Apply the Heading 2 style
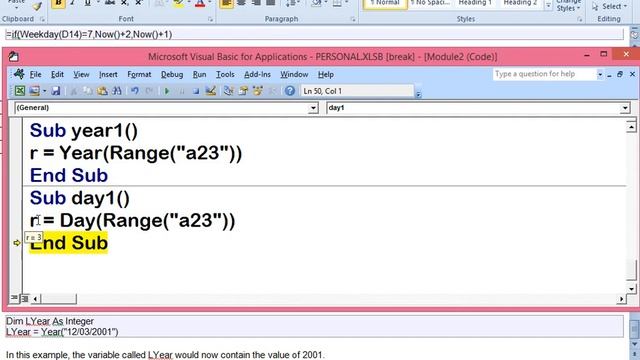Screen dimensions: 640x360 pos(520,3)
